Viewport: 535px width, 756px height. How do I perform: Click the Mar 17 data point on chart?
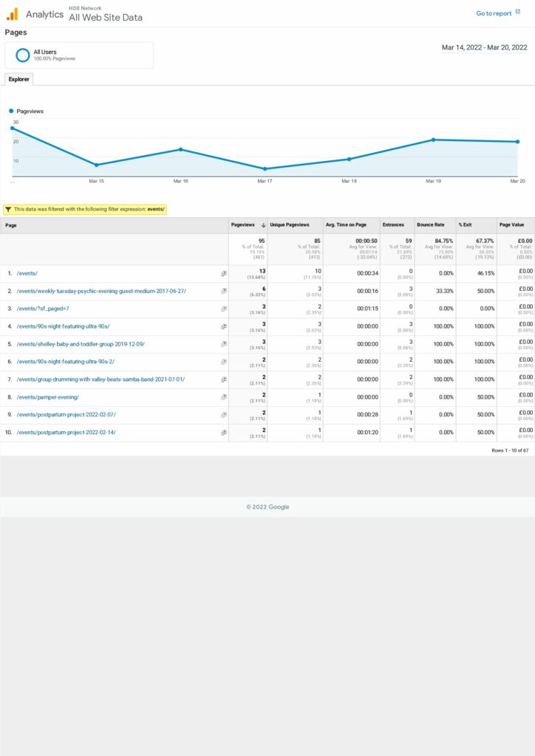point(265,169)
